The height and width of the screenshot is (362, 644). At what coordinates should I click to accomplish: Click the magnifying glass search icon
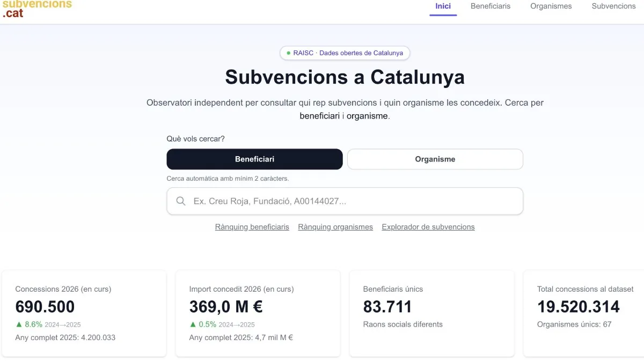[181, 201]
